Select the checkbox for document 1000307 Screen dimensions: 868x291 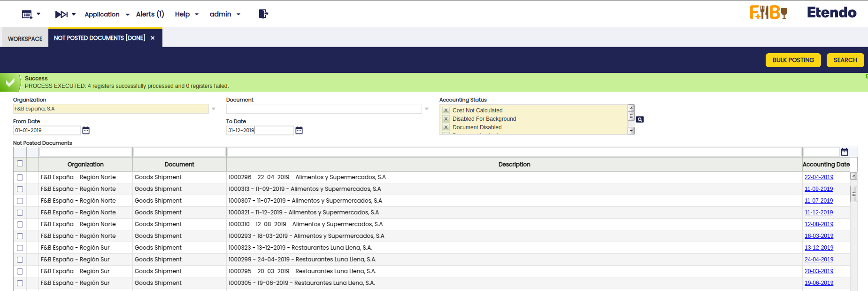(x=20, y=201)
